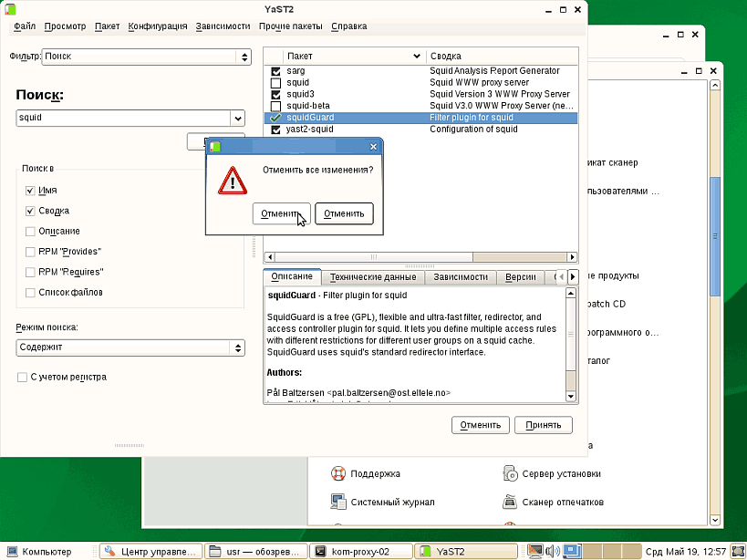Viewport: 747px width, 560px height.
Task: Click the icon right of the clock
Action: pos(738,552)
